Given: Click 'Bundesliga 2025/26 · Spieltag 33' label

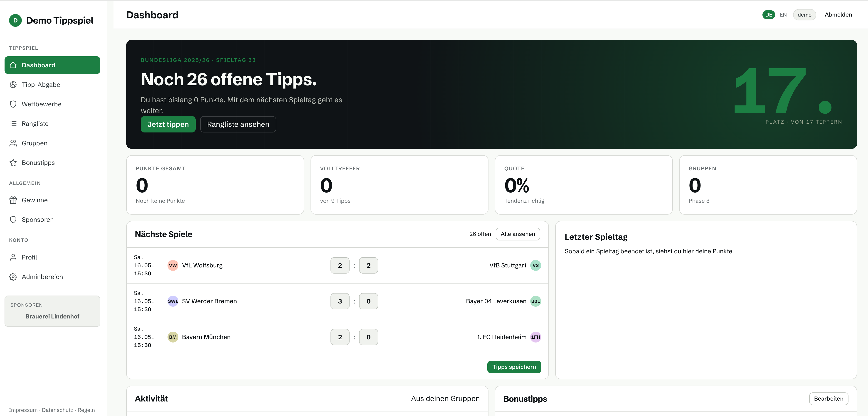Looking at the screenshot, I should [x=198, y=60].
